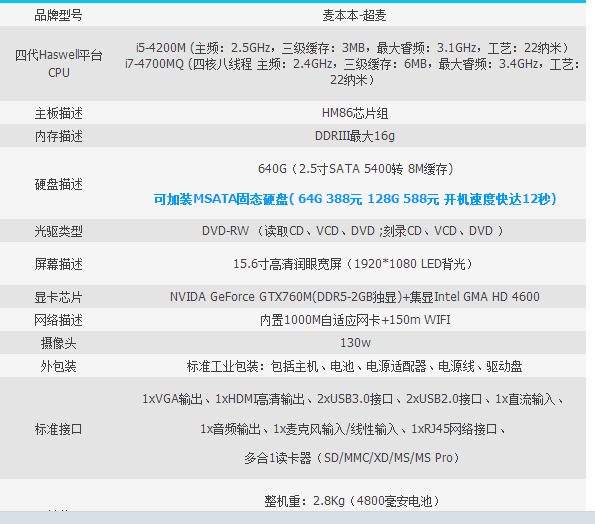Click the 摄像头 label
Screen dimensions: 595x524
coord(58,343)
